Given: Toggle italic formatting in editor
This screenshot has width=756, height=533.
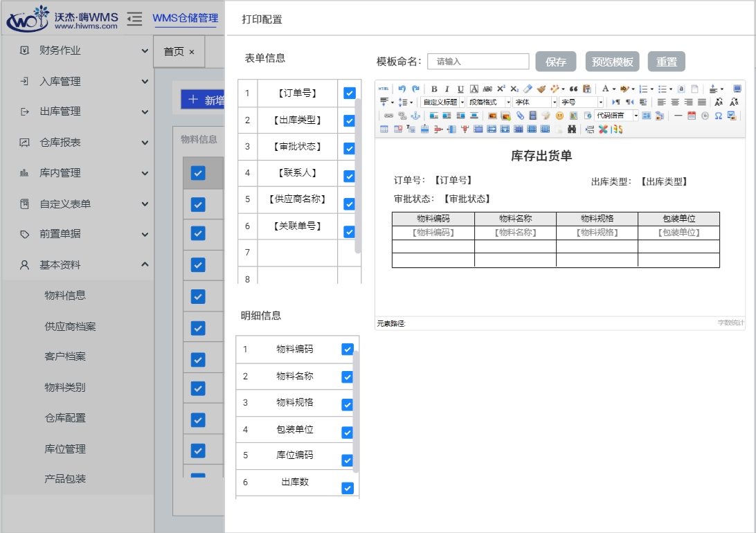Looking at the screenshot, I should (447, 89).
